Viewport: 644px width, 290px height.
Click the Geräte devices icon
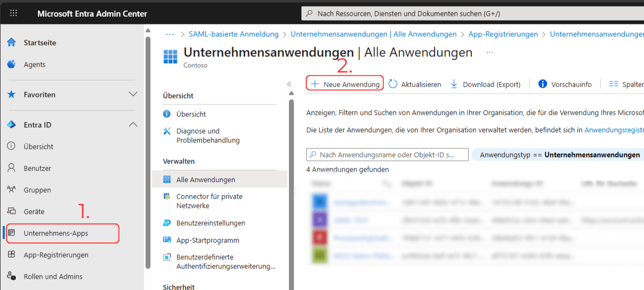(x=11, y=212)
